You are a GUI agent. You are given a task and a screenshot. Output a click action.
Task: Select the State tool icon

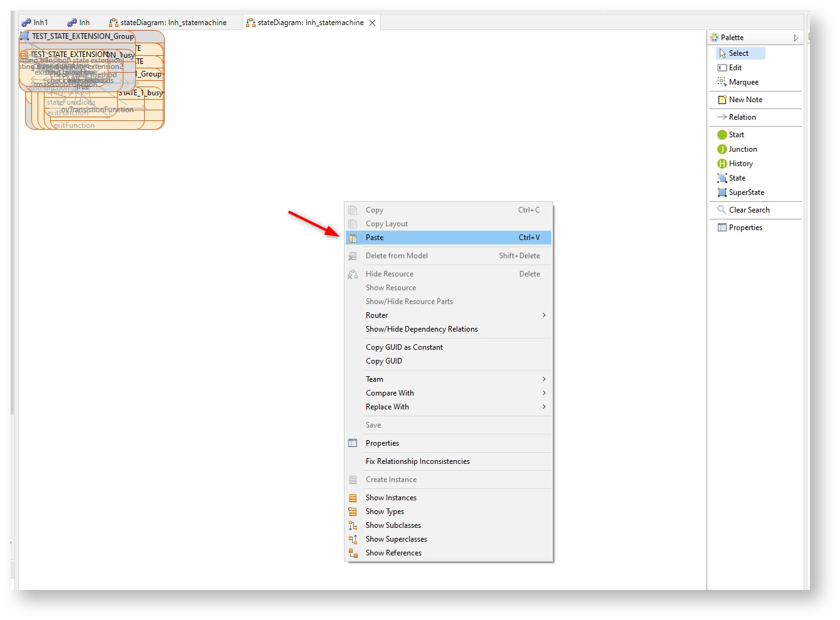[x=722, y=178]
